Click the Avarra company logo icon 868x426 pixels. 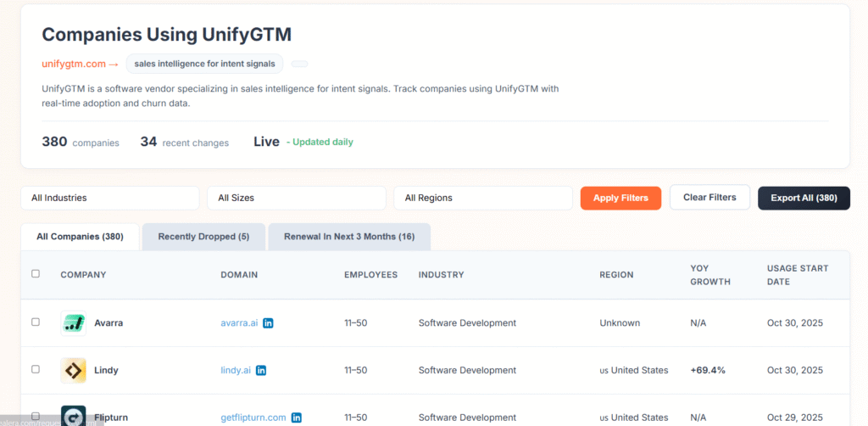pyautogui.click(x=74, y=322)
